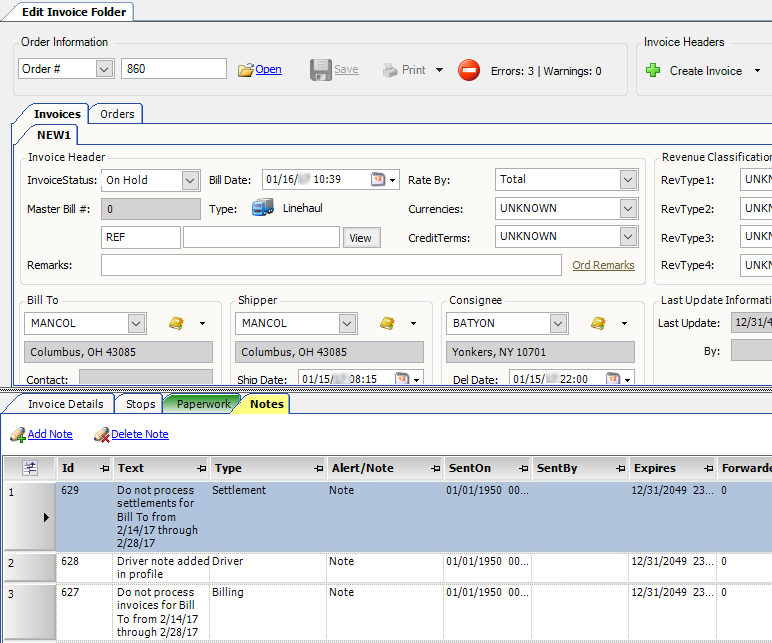Viewport: 772px width, 643px height.
Task: Open the Stops tab
Action: click(x=140, y=404)
